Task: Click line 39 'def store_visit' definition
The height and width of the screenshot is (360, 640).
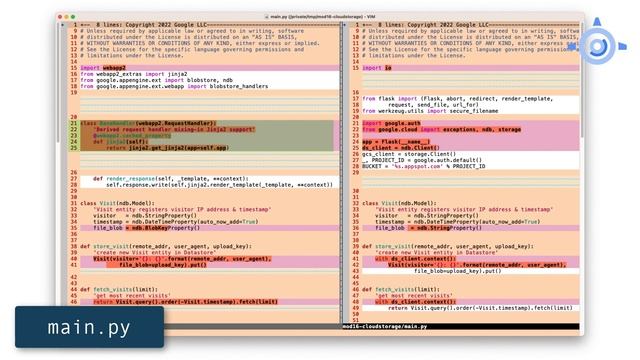Action: point(447,246)
